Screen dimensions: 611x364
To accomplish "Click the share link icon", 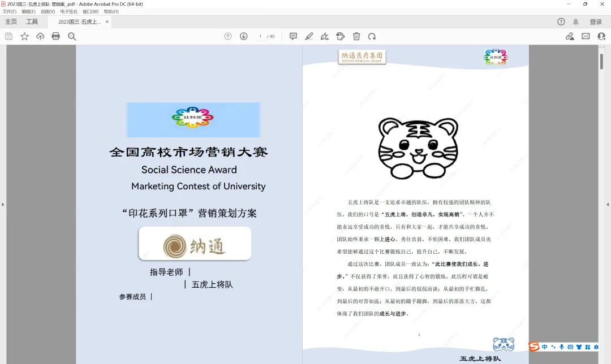I will tap(570, 36).
